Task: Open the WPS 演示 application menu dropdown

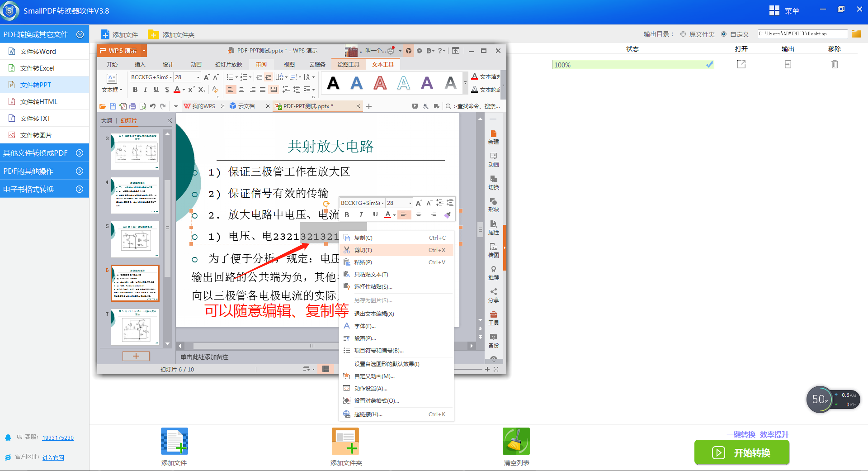Action: [x=144, y=51]
